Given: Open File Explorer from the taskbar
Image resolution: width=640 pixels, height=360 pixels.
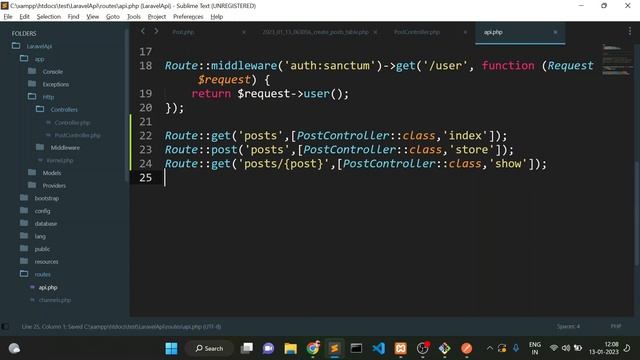Looking at the screenshot, I should pos(291,348).
